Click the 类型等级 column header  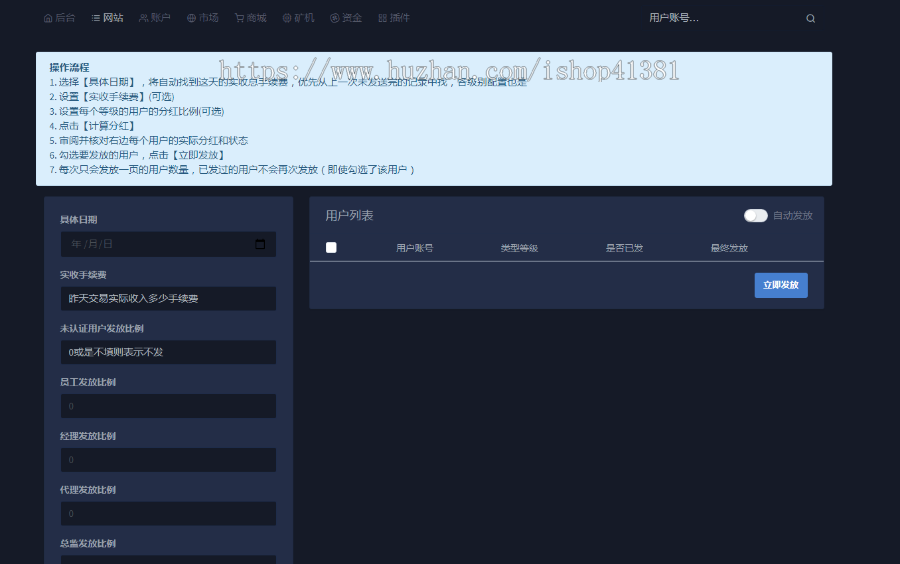[x=519, y=248]
